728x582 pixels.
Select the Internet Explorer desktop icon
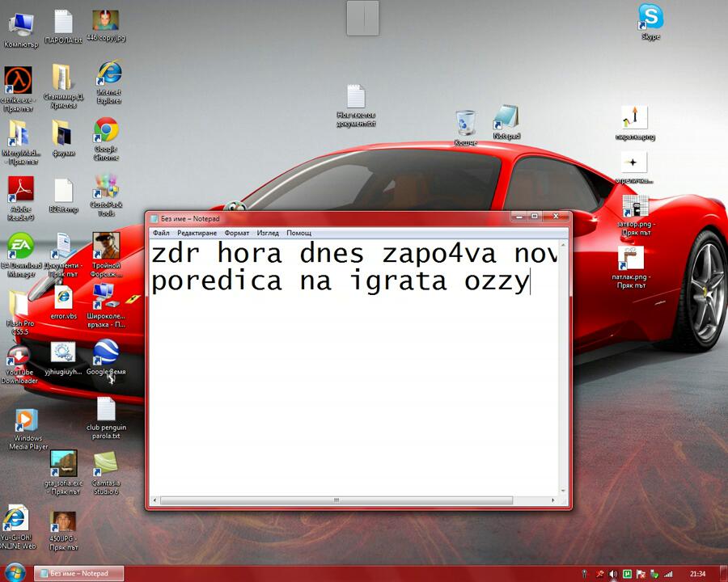(x=109, y=74)
